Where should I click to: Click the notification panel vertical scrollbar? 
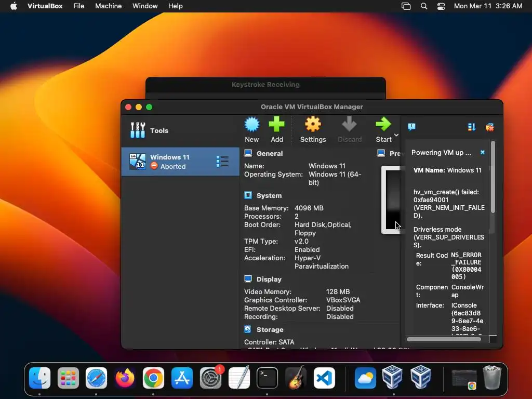pyautogui.click(x=493, y=177)
